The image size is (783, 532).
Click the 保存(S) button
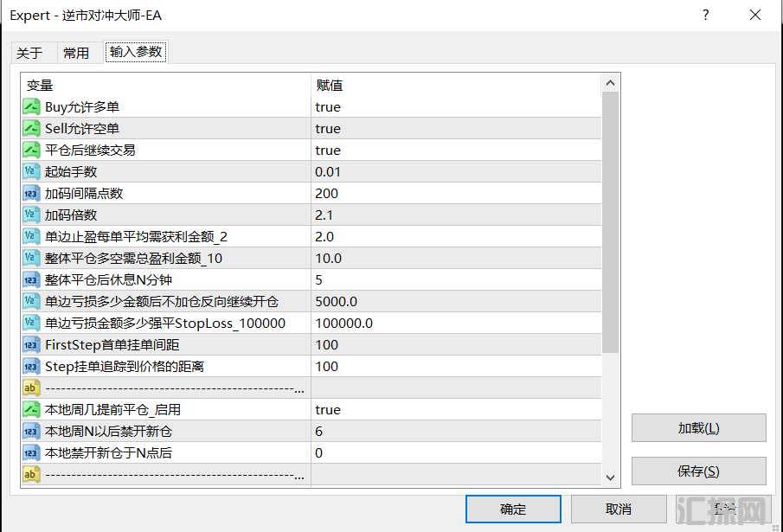point(698,471)
